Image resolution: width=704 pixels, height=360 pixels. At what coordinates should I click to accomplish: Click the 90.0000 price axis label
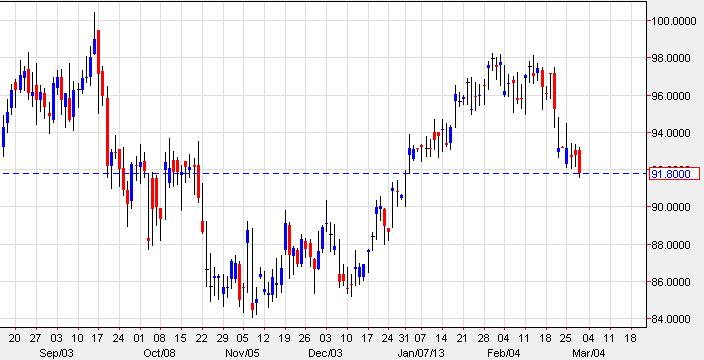pos(671,207)
